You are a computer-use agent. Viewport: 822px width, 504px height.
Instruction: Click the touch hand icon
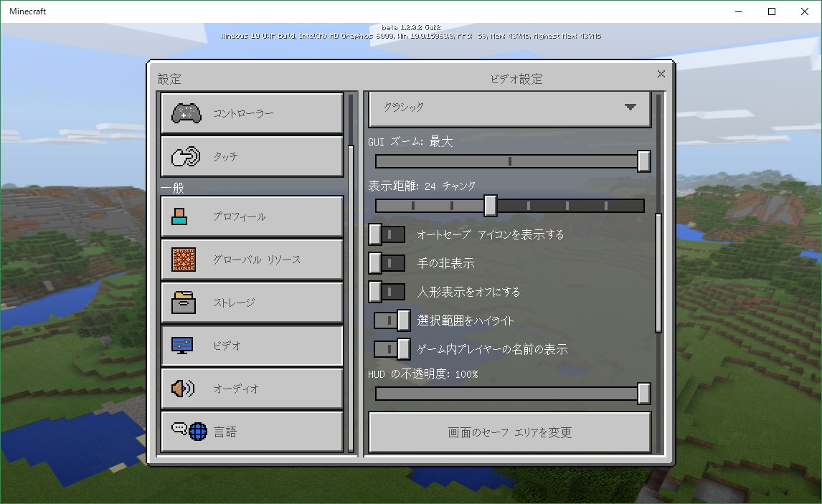[186, 156]
